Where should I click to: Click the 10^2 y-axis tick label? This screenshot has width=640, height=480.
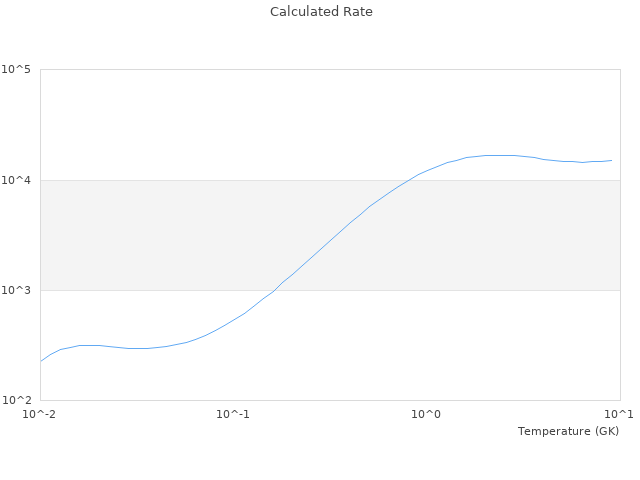tap(16, 401)
